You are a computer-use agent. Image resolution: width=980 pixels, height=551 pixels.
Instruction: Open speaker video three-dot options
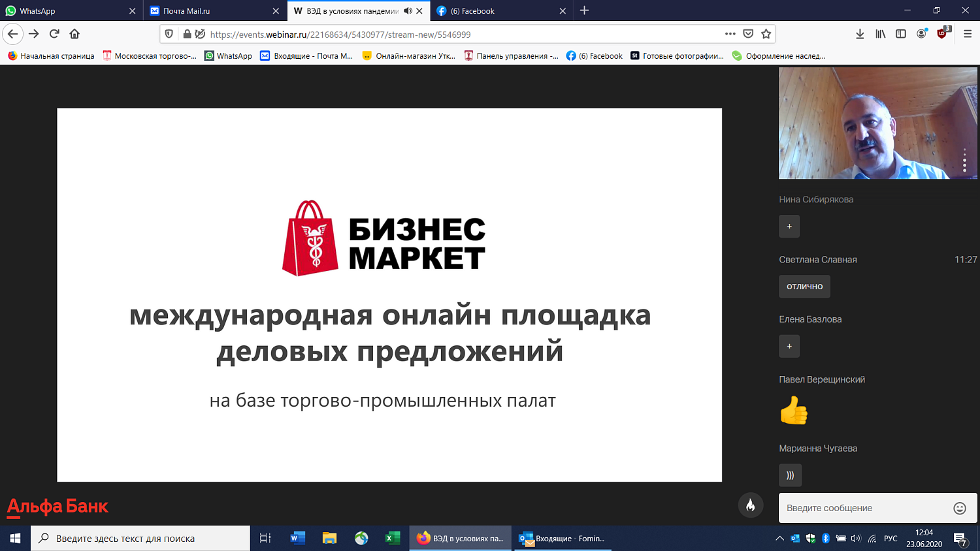click(964, 160)
